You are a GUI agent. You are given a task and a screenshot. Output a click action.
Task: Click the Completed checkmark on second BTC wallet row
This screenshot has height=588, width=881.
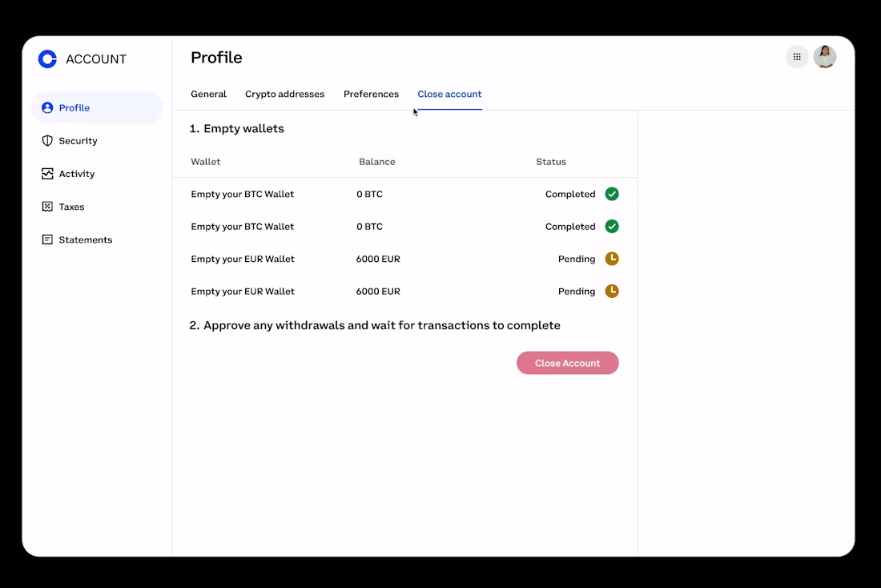[612, 226]
